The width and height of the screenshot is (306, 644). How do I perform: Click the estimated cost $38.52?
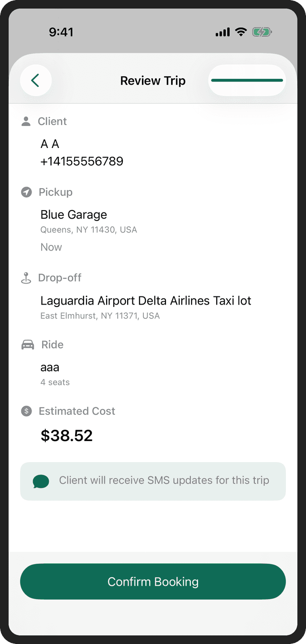click(x=66, y=435)
